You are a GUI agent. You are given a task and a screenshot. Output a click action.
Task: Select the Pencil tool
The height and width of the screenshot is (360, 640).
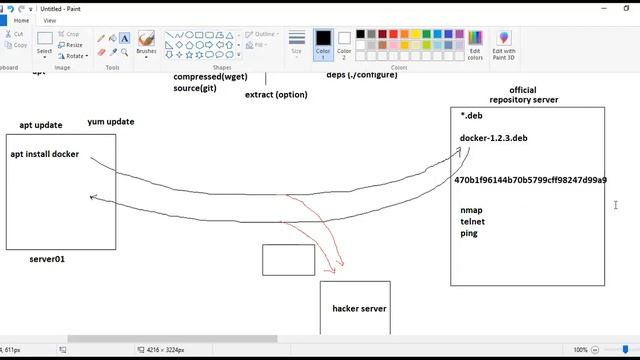click(101, 39)
